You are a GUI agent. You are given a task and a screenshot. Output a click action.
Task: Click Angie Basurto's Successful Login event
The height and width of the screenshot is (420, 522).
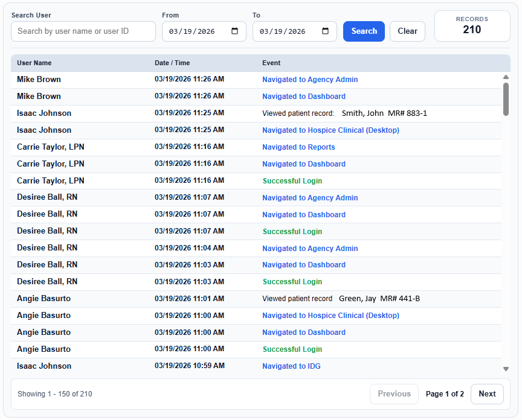pyautogui.click(x=292, y=349)
